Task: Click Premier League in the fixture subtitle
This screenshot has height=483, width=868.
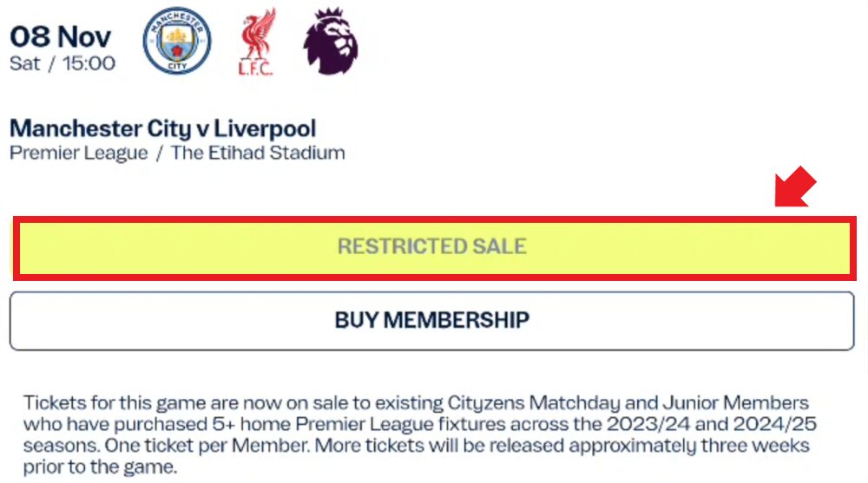Action: (79, 153)
